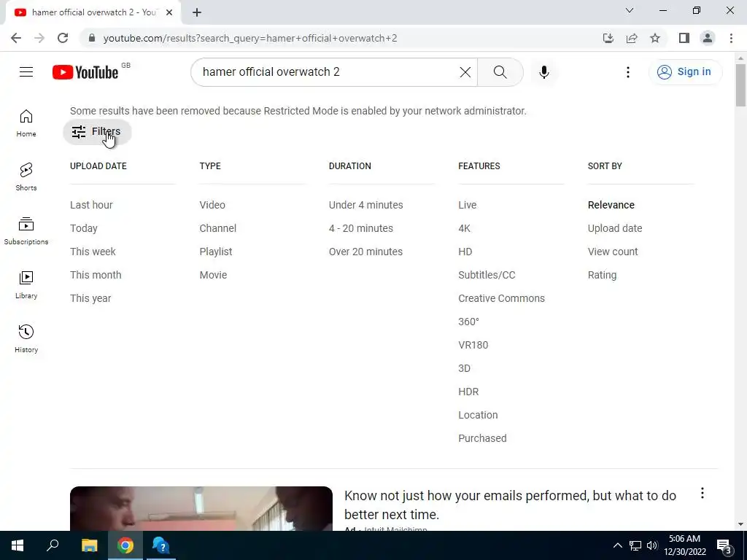Open Shorts in the sidebar
This screenshot has height=560, width=747.
26,177
